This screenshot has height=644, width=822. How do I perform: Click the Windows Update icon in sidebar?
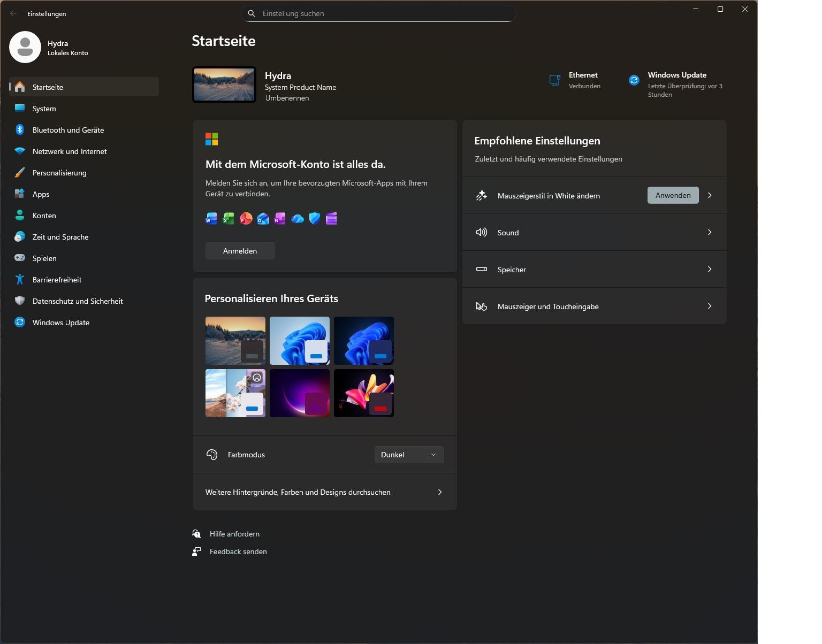coord(20,322)
